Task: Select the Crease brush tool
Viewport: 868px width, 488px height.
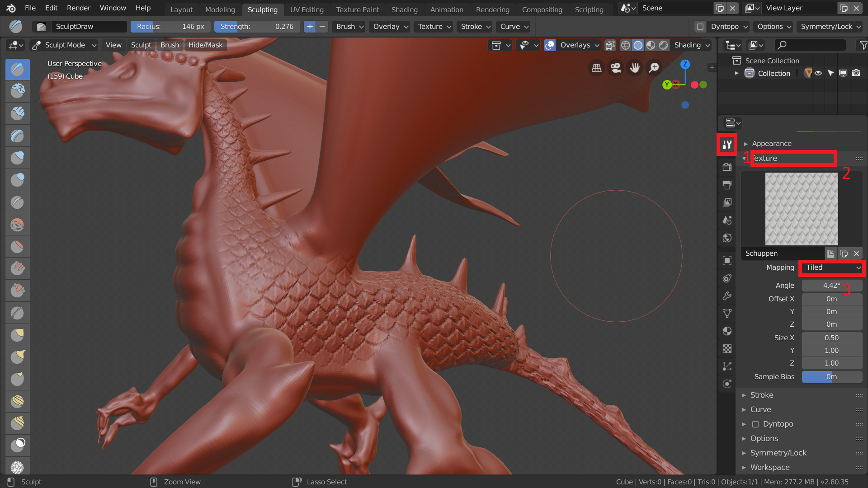Action: point(18,202)
